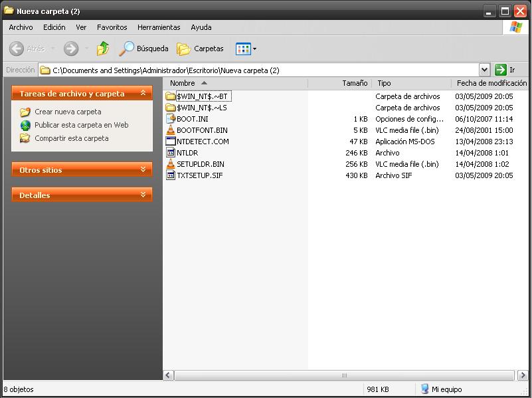Open the Herramientas menu
This screenshot has width=532, height=398.
(159, 27)
